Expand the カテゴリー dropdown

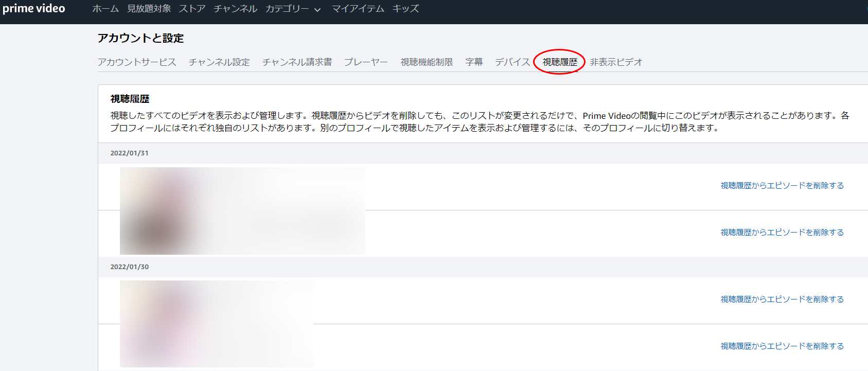point(293,9)
